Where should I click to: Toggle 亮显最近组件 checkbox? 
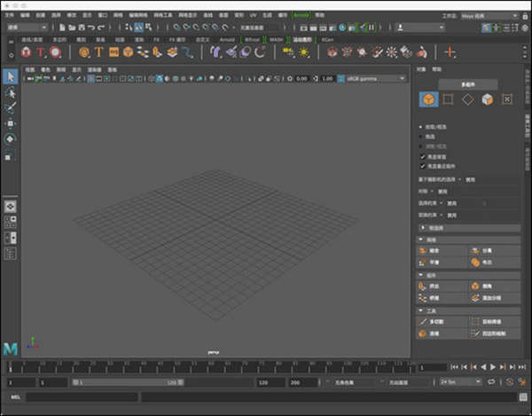tap(422, 166)
